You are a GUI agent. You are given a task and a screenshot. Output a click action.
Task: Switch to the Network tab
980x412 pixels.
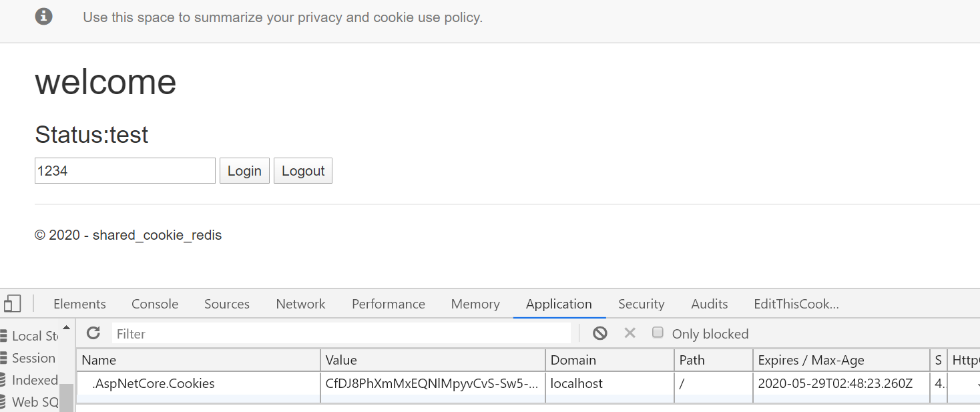pyautogui.click(x=300, y=304)
